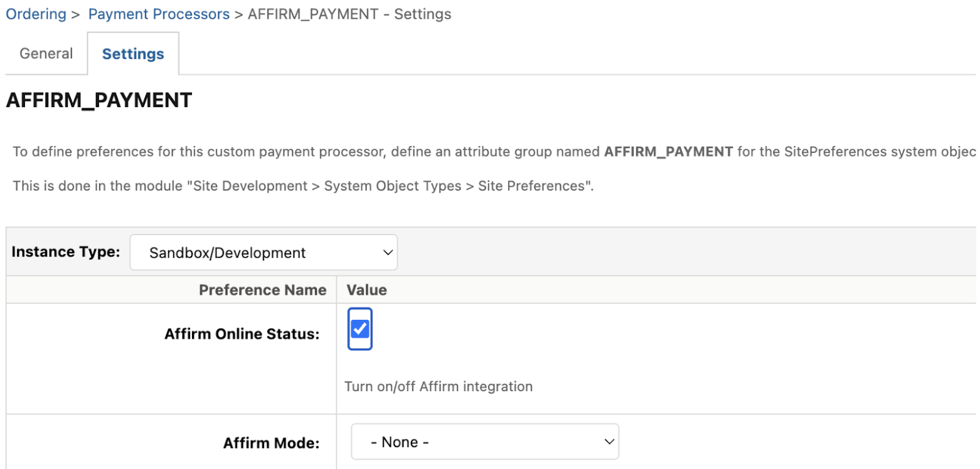Image resolution: width=980 pixels, height=469 pixels.
Task: Open the Payment Processors breadcrumb link
Action: [159, 14]
